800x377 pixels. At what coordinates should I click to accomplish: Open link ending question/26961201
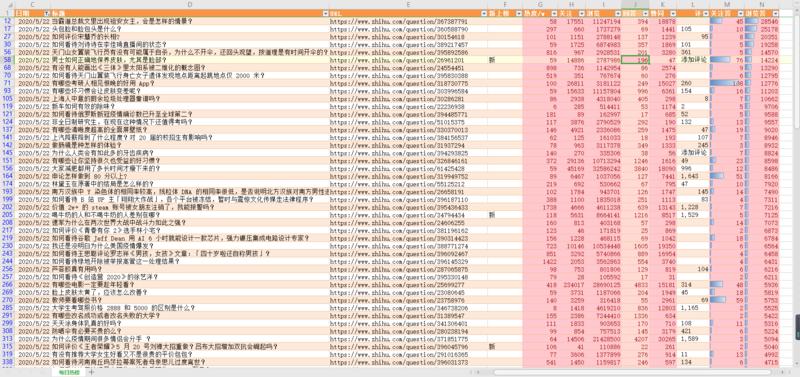[397, 60]
